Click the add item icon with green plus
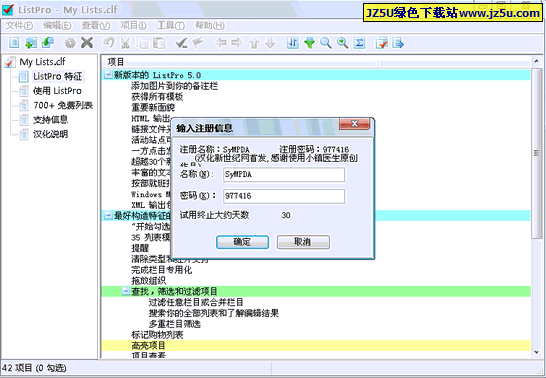 31,43
